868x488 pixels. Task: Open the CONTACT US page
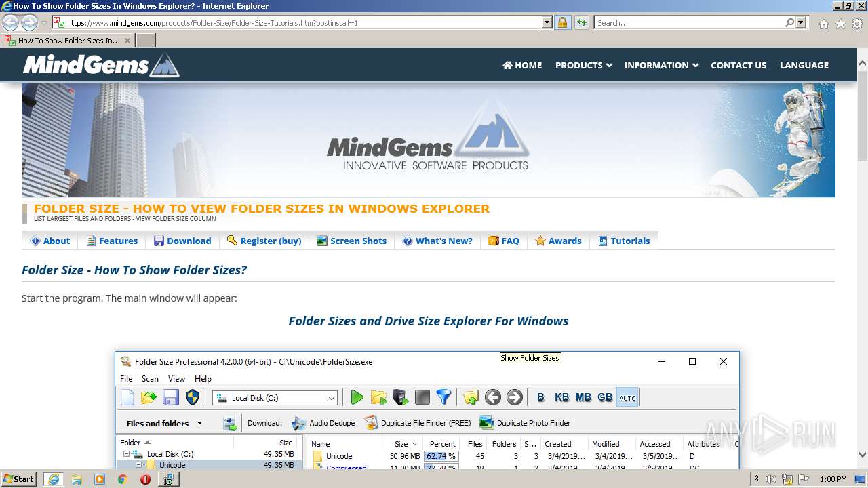click(738, 65)
